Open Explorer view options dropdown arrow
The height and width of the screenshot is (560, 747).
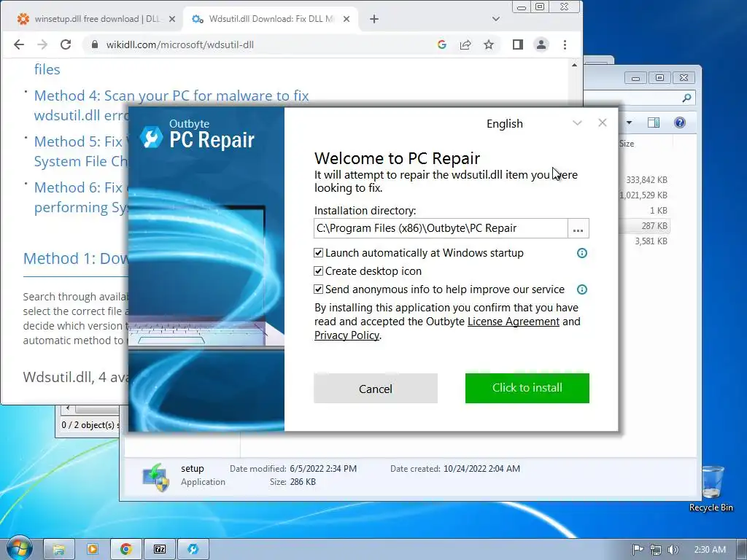[629, 122]
